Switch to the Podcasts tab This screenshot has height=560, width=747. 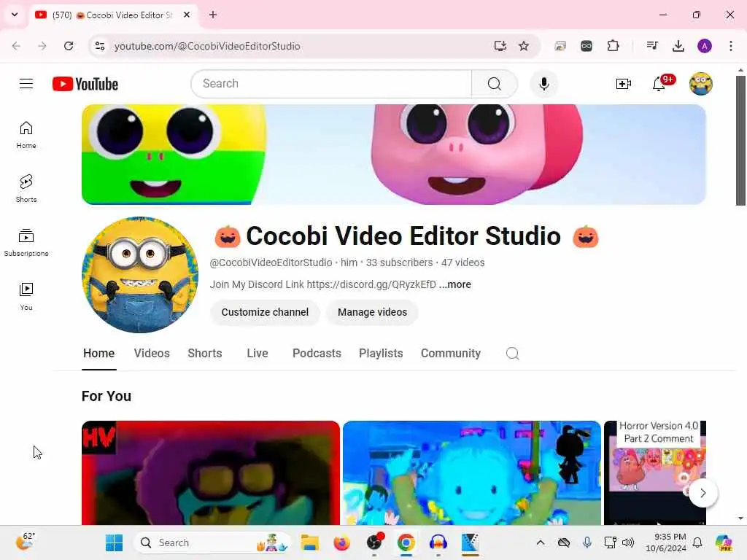317,354
